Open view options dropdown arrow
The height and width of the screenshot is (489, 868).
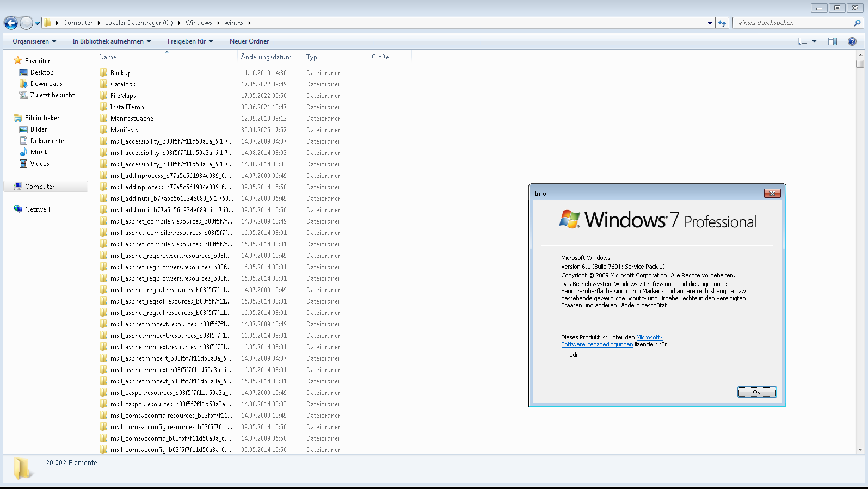815,41
